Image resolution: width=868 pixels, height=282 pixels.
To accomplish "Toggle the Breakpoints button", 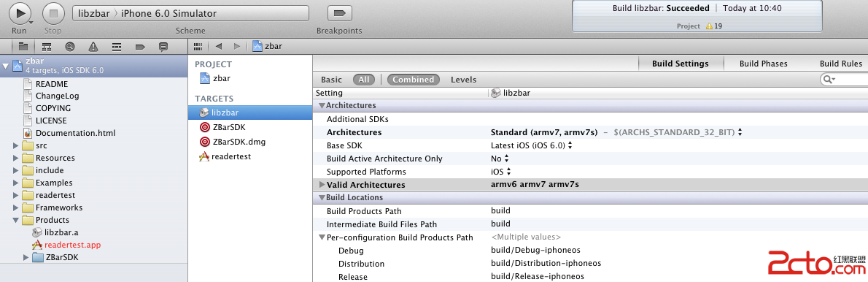I will [x=339, y=13].
